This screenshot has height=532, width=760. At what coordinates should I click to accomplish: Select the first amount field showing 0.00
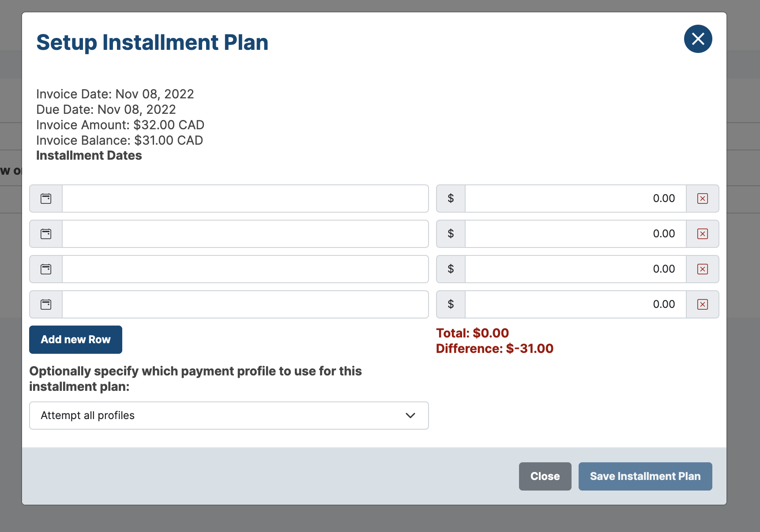point(574,199)
